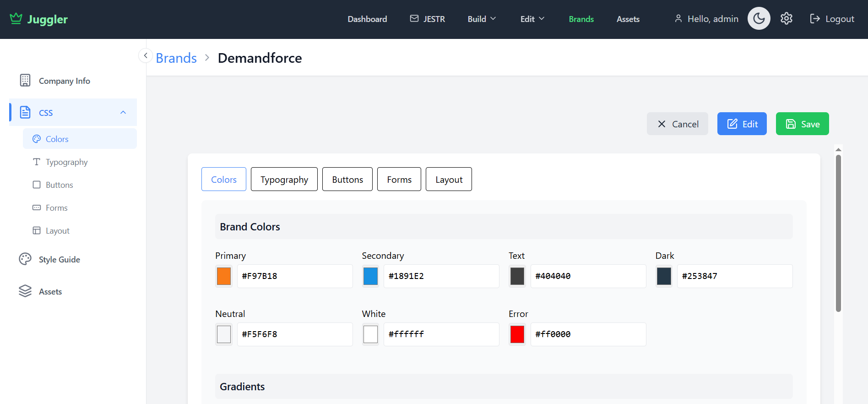
Task: Collapse the CSS section in the sidebar
Action: (123, 113)
